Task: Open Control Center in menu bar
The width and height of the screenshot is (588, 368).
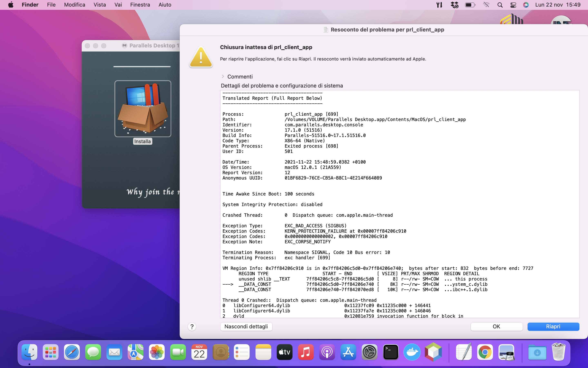Action: point(513,5)
